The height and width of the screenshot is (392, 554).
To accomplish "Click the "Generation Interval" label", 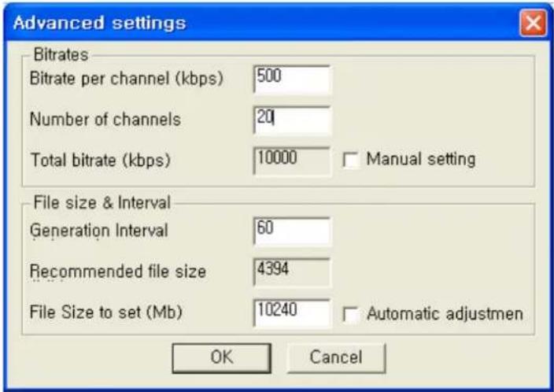I will point(99,231).
